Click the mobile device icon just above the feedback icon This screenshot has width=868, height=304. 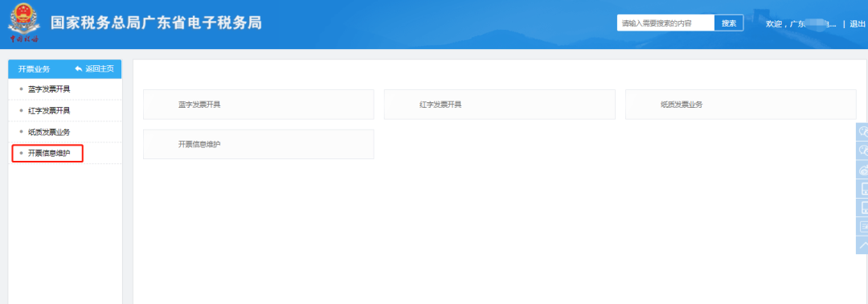[862, 207]
